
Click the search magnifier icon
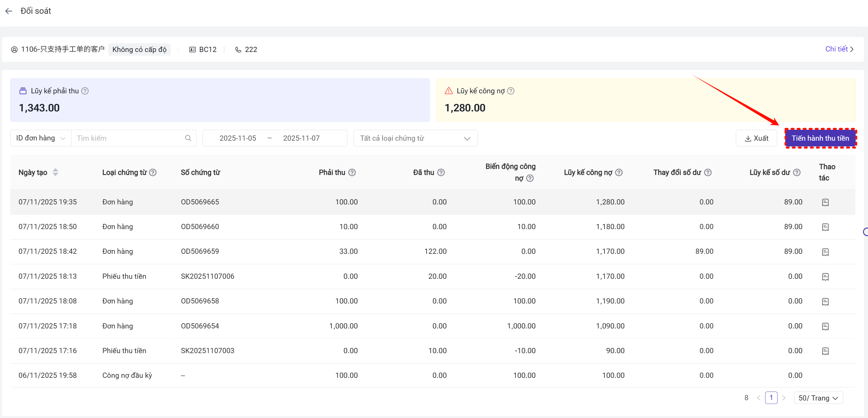click(188, 138)
